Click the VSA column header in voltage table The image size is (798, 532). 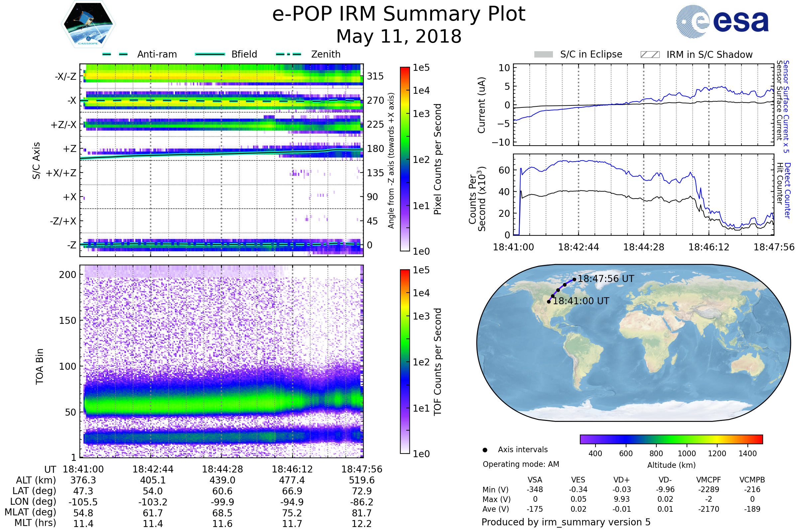535,480
